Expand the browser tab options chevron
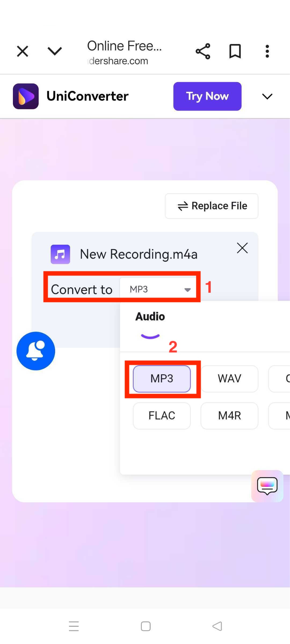The image size is (290, 644). (x=55, y=51)
